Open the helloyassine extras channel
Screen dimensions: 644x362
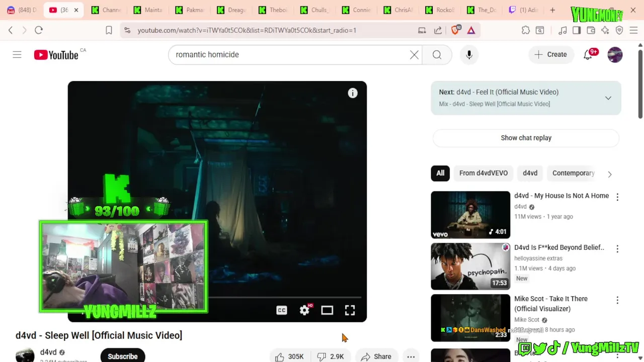(538, 258)
